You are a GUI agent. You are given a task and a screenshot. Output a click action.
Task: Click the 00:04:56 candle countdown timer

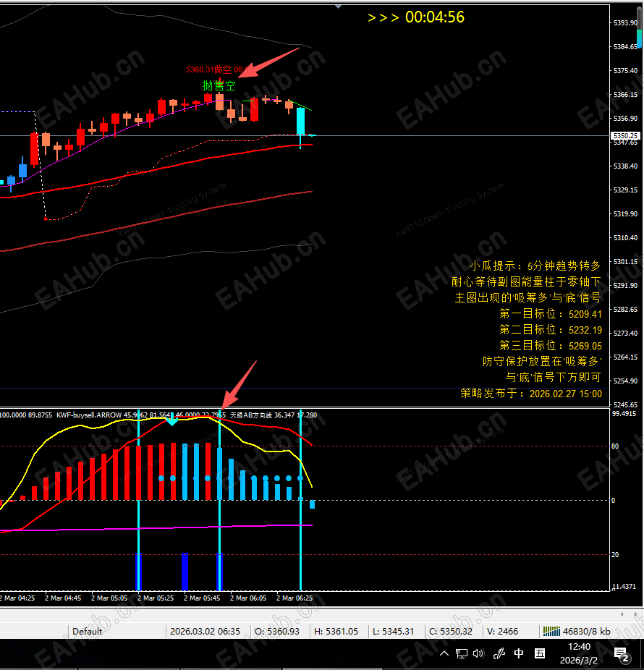[435, 17]
